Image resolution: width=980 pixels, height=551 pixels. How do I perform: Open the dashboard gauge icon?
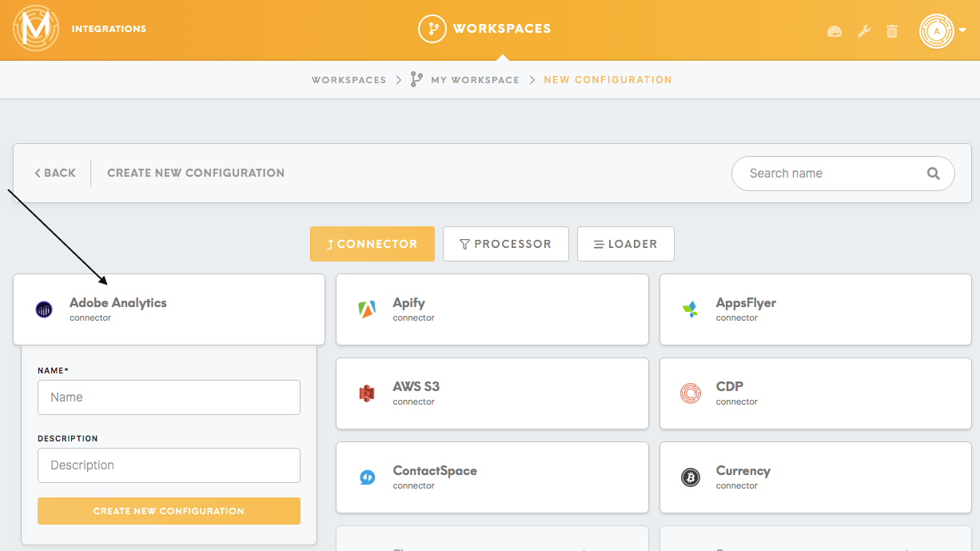[835, 31]
